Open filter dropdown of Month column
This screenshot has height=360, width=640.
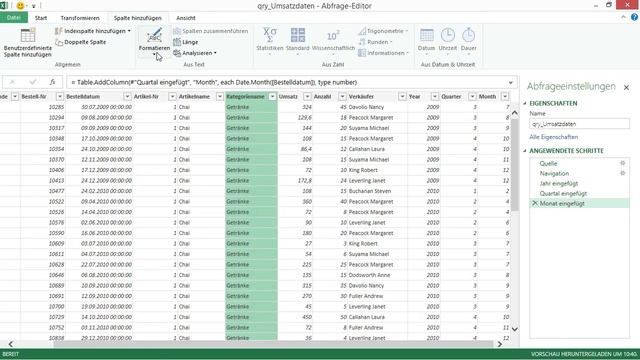[505, 96]
